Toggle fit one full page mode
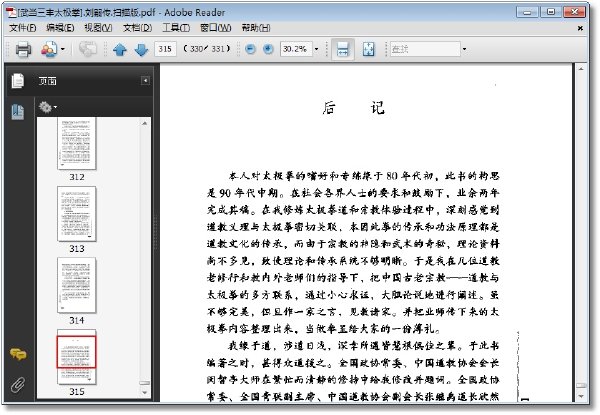This screenshot has width=600, height=415. pyautogui.click(x=368, y=49)
